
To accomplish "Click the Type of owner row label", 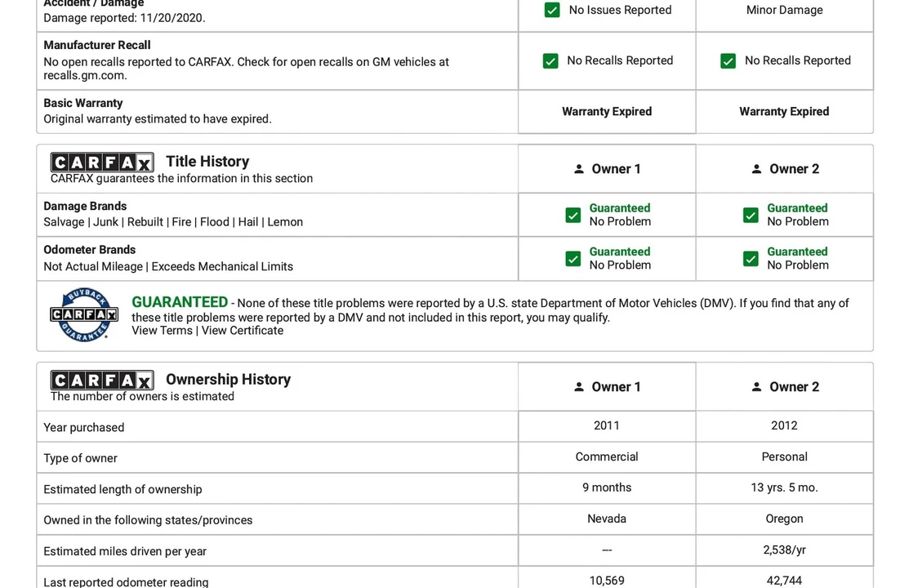I will point(80,458).
